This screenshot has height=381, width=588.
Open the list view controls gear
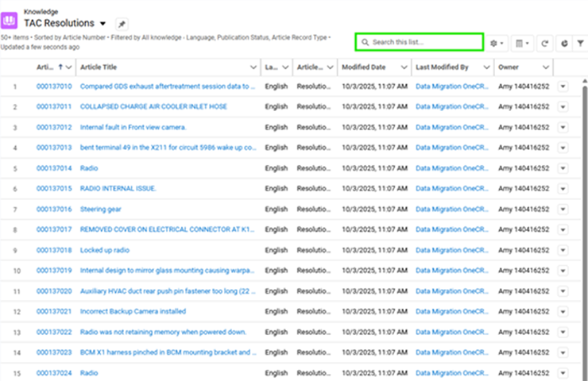498,43
